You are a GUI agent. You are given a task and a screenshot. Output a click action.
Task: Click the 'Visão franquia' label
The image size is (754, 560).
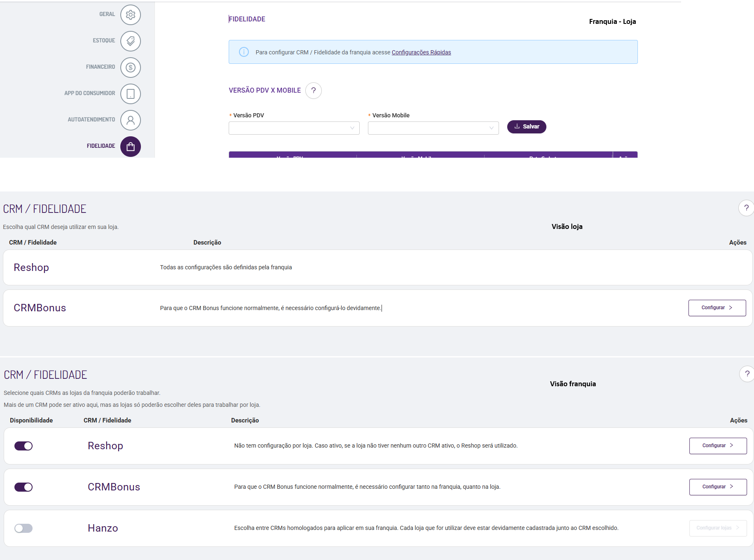pos(573,384)
